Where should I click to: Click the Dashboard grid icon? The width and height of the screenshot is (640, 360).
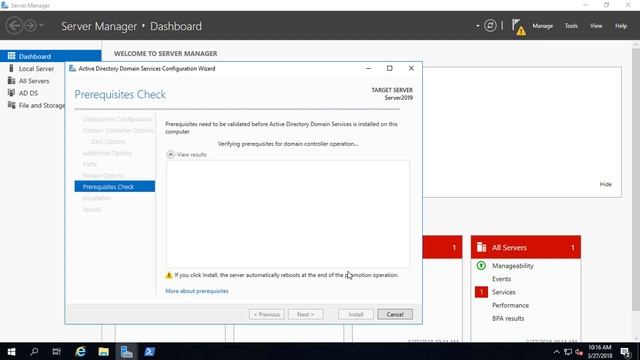coord(11,56)
